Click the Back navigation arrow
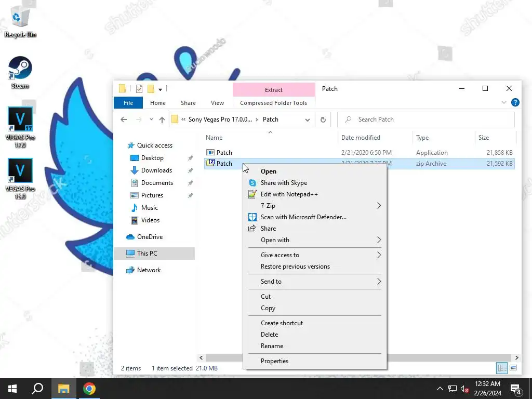 (x=124, y=119)
